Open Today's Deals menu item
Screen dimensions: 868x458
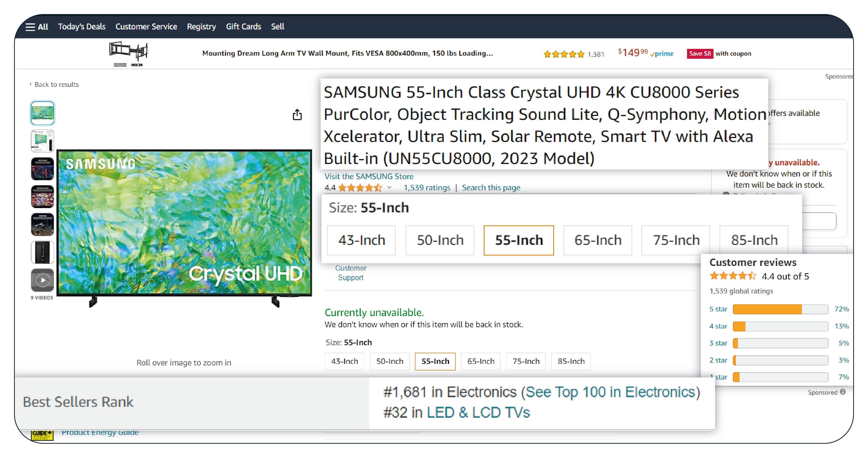[x=82, y=27]
